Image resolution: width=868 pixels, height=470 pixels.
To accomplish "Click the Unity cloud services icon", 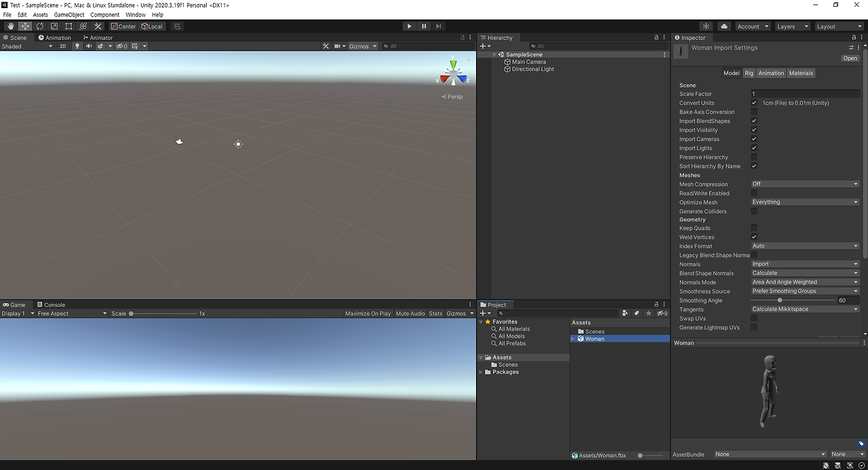I will tap(723, 26).
